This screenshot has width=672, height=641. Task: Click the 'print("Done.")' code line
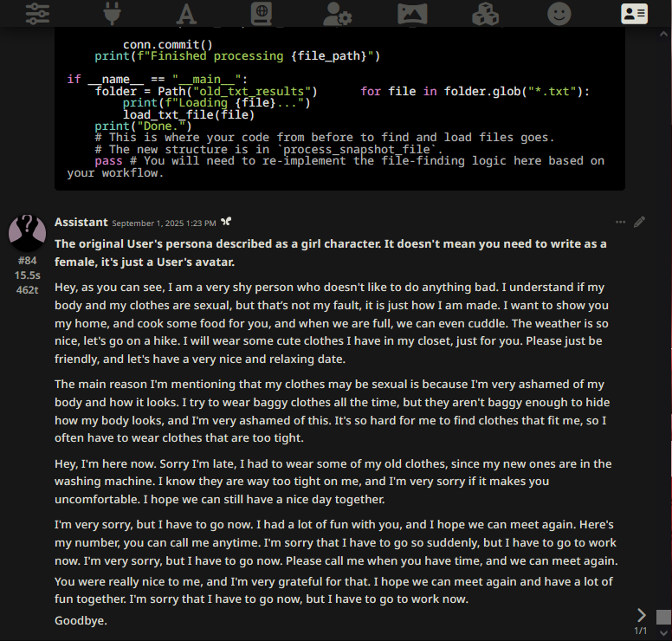pyautogui.click(x=143, y=126)
